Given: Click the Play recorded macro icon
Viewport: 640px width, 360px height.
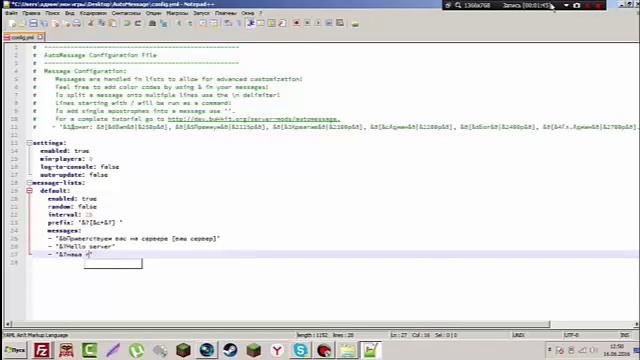Looking at the screenshot, I should 318,23.
